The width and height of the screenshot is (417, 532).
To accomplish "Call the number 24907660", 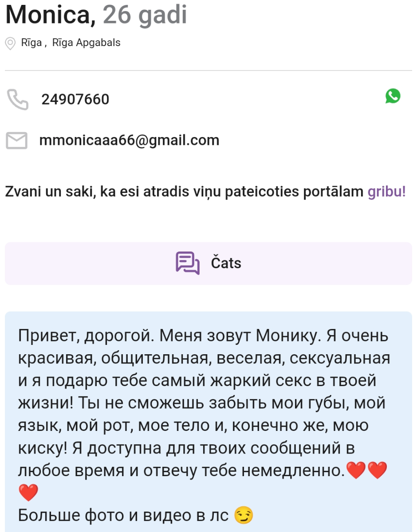I will (x=75, y=99).
